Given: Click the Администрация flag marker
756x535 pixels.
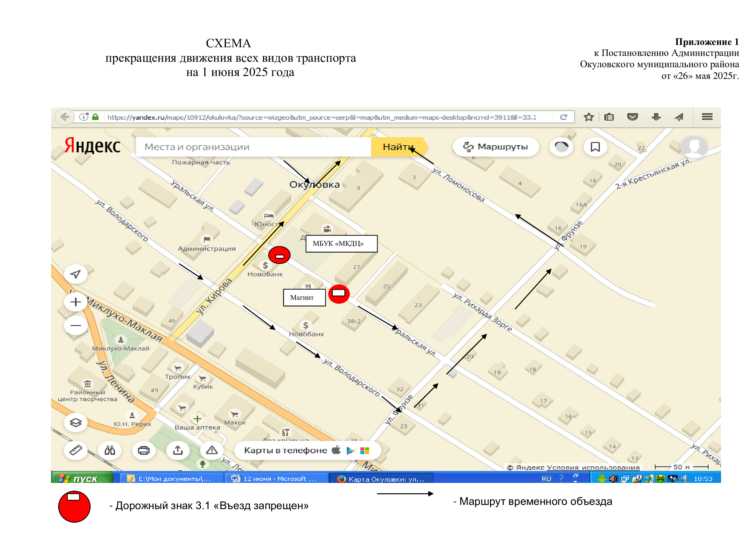Looking at the screenshot, I should click(207, 239).
